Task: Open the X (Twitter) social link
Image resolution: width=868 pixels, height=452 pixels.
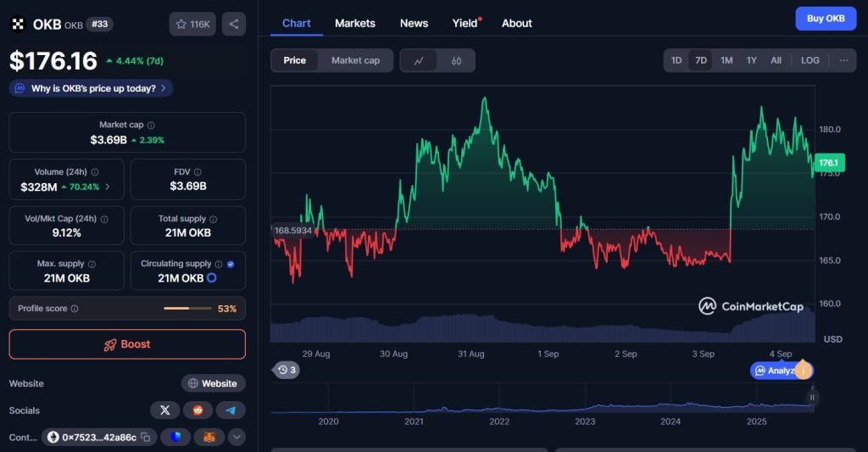Action: click(x=164, y=410)
